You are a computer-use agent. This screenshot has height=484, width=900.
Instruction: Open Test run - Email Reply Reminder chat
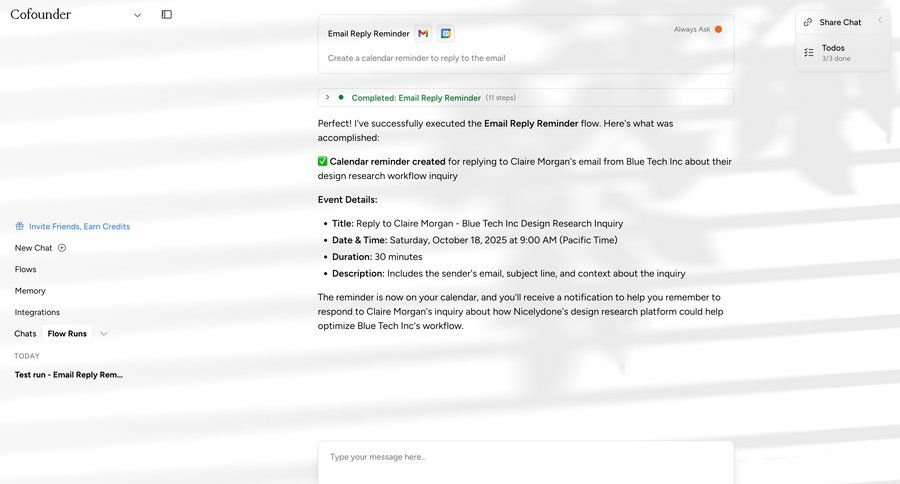pyautogui.click(x=68, y=375)
